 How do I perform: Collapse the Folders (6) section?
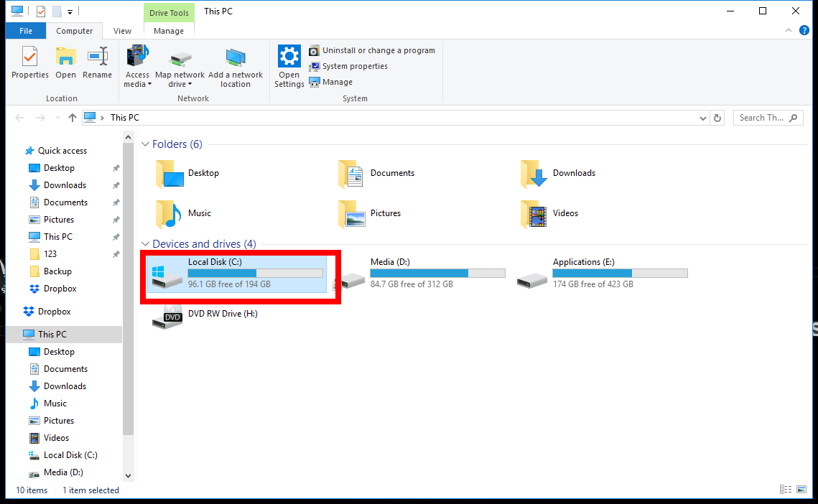point(145,144)
